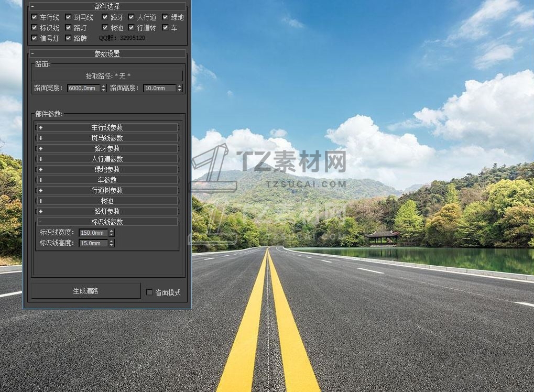The width and height of the screenshot is (534, 392).
Task: Uncheck the 信号灯 checkbox
Action: [x=34, y=38]
